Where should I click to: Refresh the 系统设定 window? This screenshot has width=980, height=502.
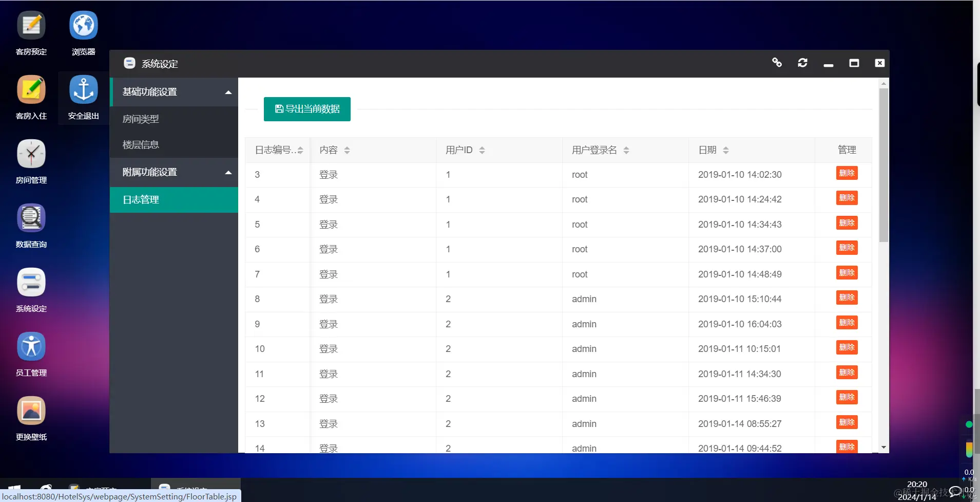point(803,63)
